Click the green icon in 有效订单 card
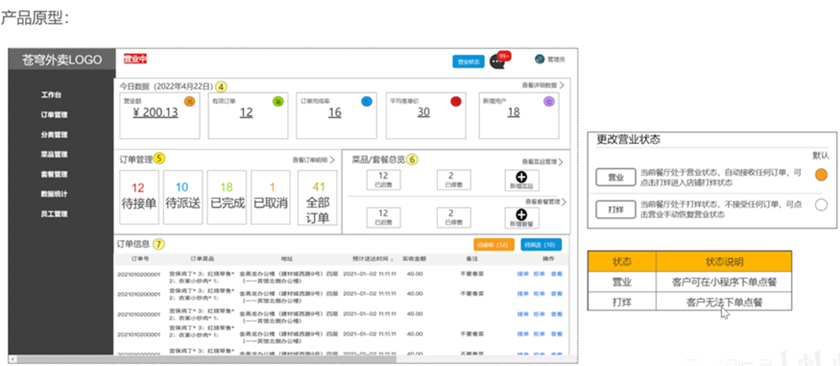The height and width of the screenshot is (366, 840). [x=278, y=100]
